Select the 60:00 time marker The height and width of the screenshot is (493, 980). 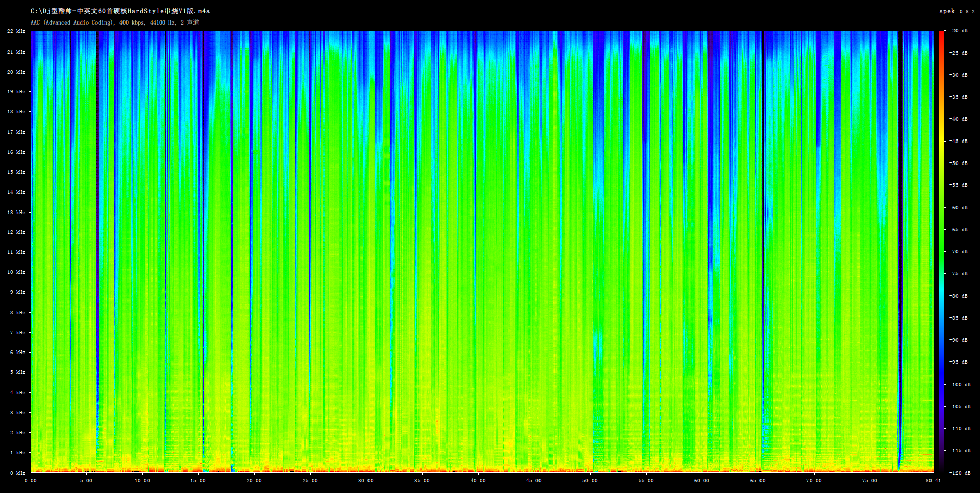click(x=701, y=480)
